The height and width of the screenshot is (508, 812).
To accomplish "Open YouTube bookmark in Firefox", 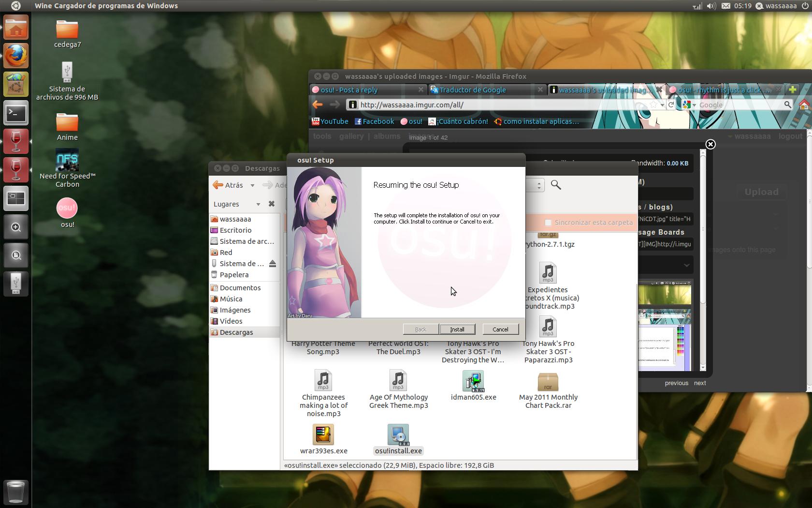I will coord(330,121).
